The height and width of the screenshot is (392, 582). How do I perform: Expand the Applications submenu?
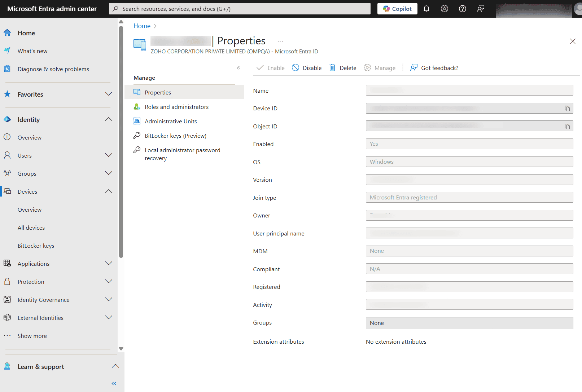point(109,264)
